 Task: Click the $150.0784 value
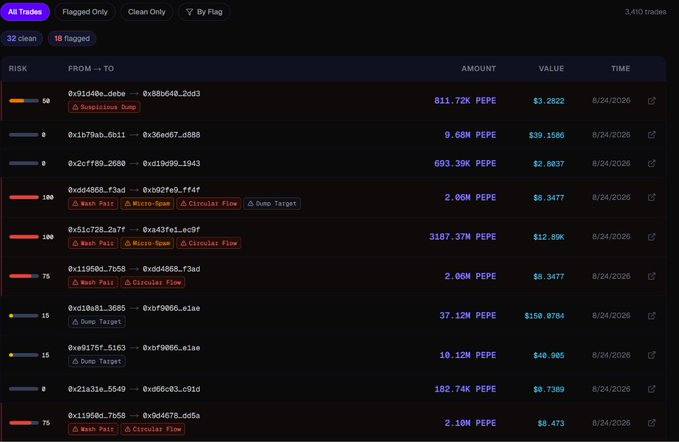tap(544, 316)
